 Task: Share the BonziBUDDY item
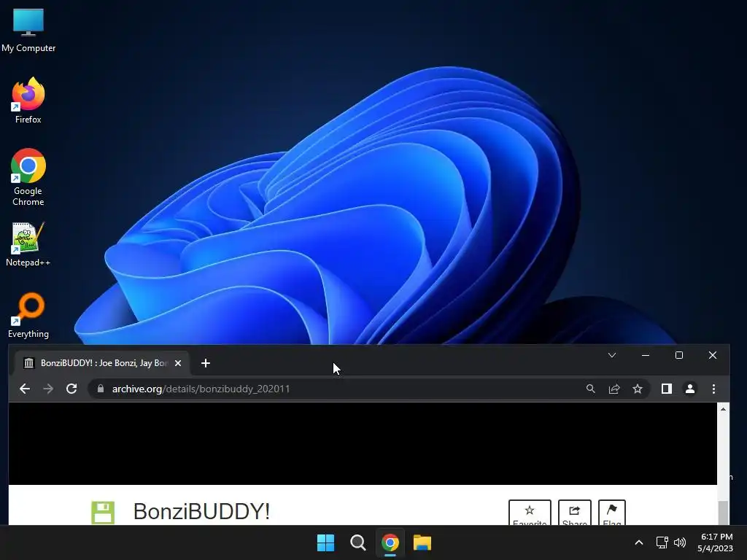tap(575, 513)
